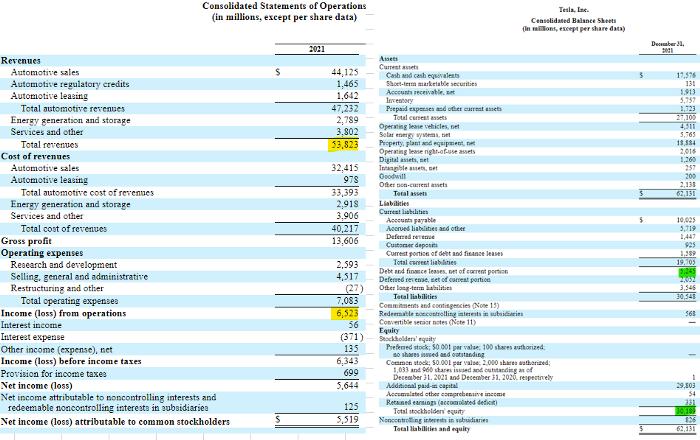
Task: Click the Tesla, Inc. heading
Action: 574,9
